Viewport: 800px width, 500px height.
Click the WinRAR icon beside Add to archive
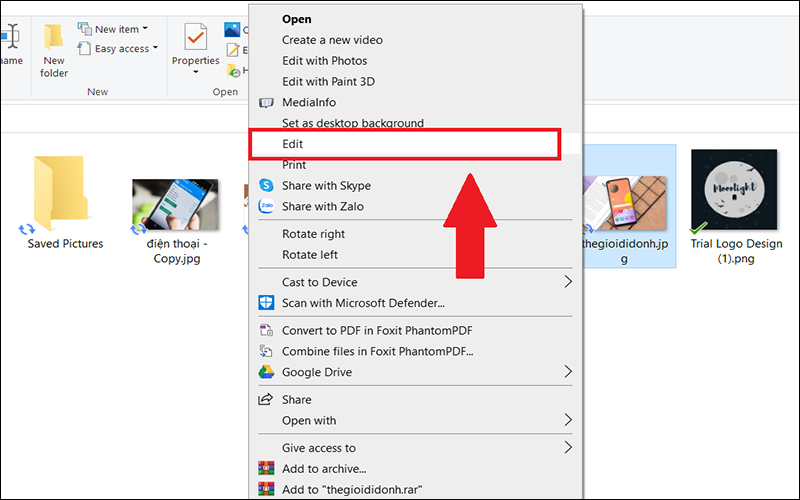coord(266,469)
